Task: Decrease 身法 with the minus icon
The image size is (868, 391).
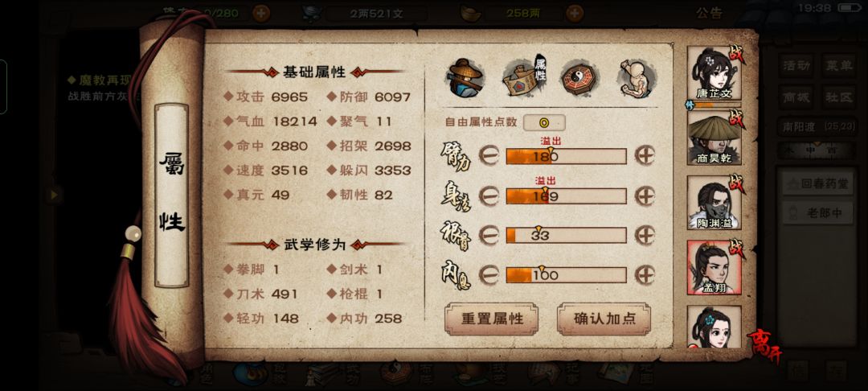Action: pos(489,196)
